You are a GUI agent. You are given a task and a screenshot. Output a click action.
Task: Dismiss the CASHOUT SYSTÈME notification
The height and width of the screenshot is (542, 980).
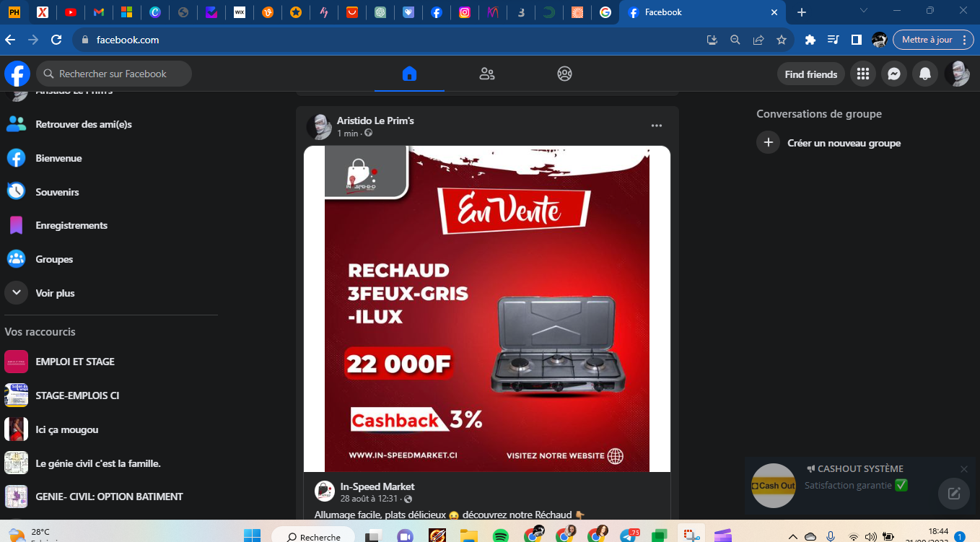pyautogui.click(x=963, y=469)
